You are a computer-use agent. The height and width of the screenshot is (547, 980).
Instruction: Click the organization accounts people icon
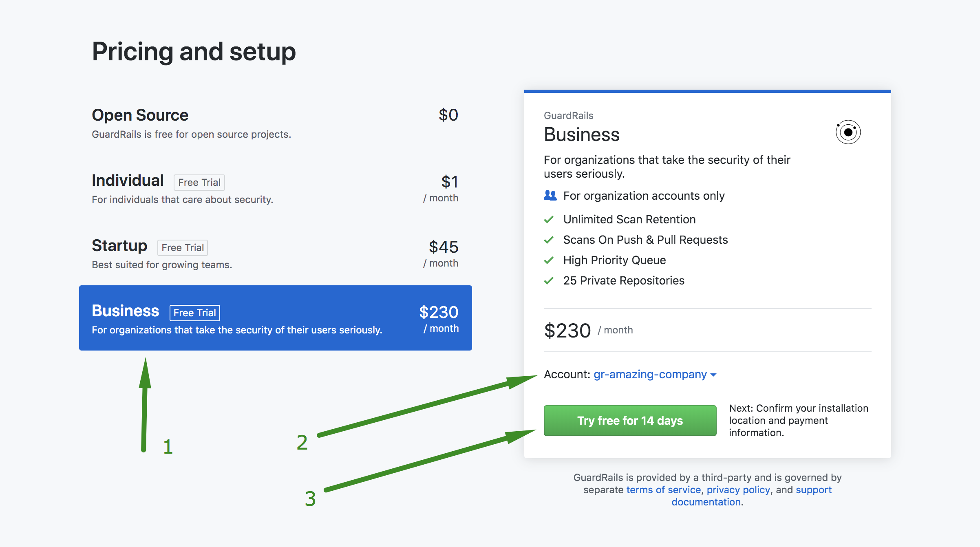[550, 196]
